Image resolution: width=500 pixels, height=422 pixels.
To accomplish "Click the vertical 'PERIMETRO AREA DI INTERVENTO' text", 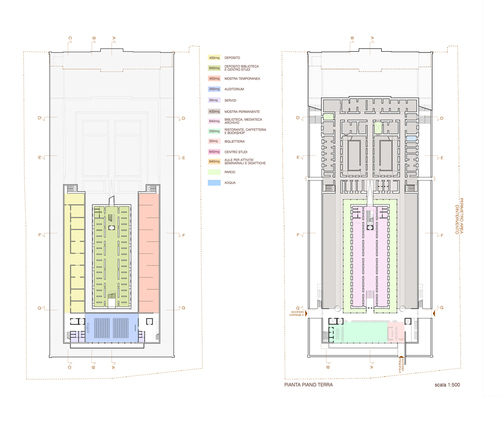I will pos(459,216).
